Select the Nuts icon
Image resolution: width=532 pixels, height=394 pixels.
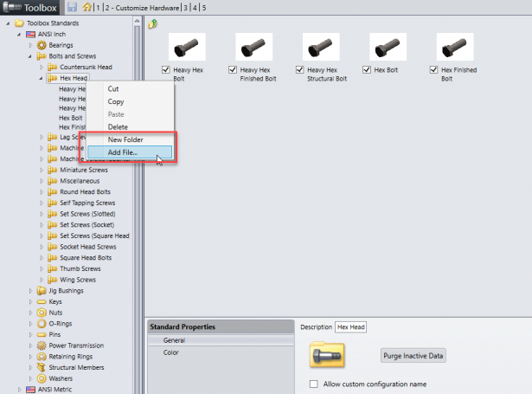(42, 313)
